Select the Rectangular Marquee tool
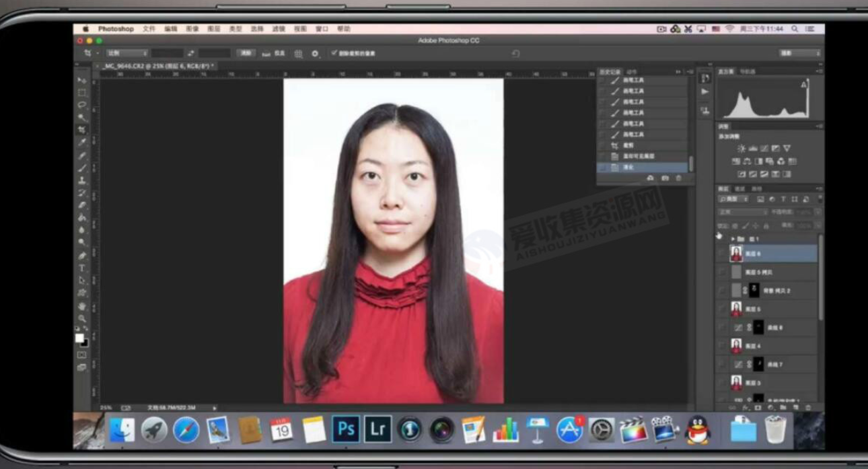Image resolution: width=868 pixels, height=469 pixels. [x=82, y=92]
